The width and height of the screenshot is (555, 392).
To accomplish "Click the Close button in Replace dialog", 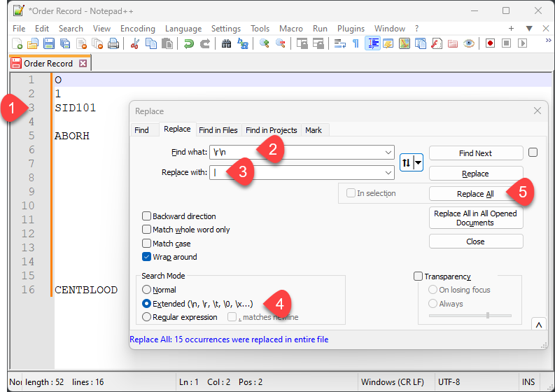I will (x=476, y=241).
